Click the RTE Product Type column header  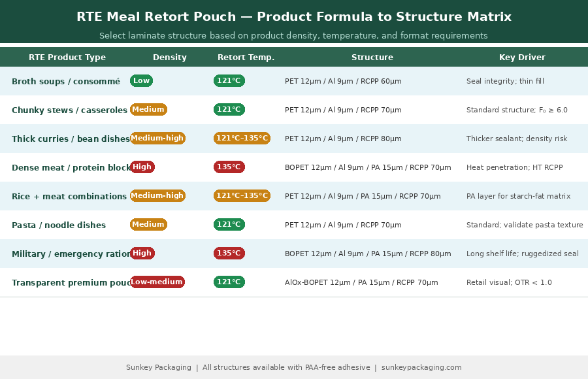(67, 58)
